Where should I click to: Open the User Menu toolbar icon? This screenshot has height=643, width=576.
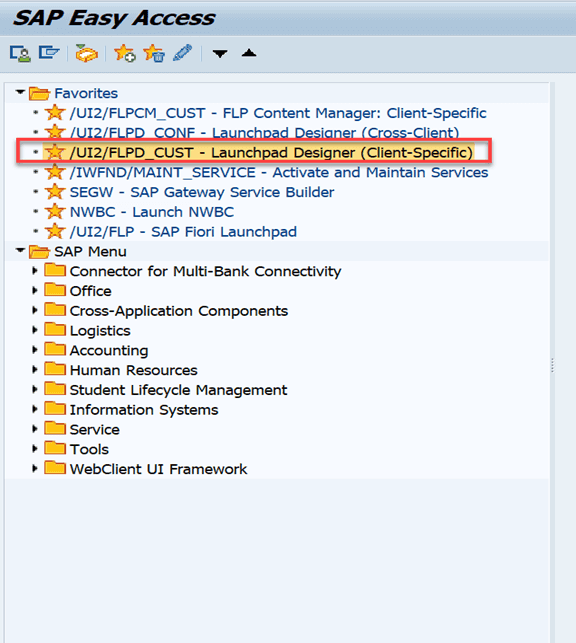pyautogui.click(x=20, y=53)
